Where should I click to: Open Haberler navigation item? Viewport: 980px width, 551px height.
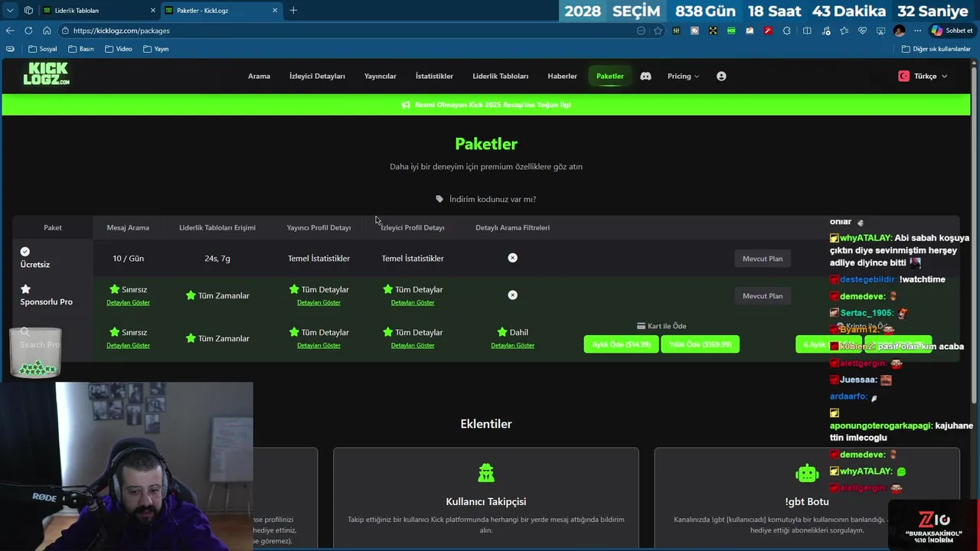[x=562, y=76]
